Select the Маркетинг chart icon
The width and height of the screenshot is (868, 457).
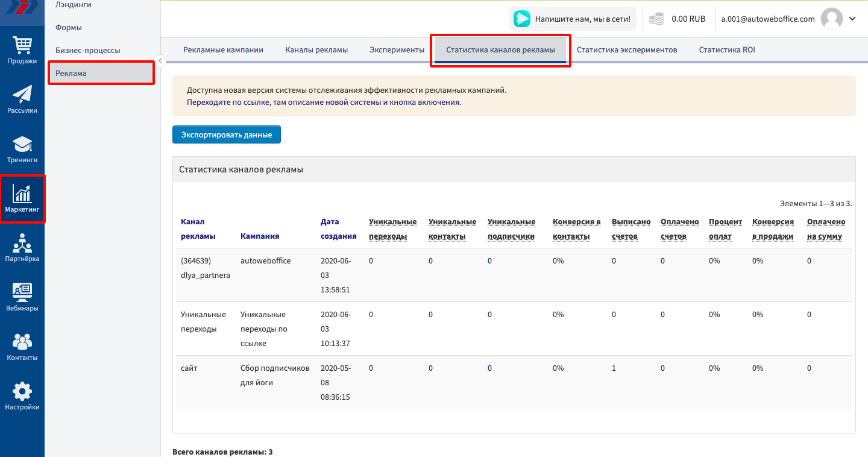tap(22, 194)
